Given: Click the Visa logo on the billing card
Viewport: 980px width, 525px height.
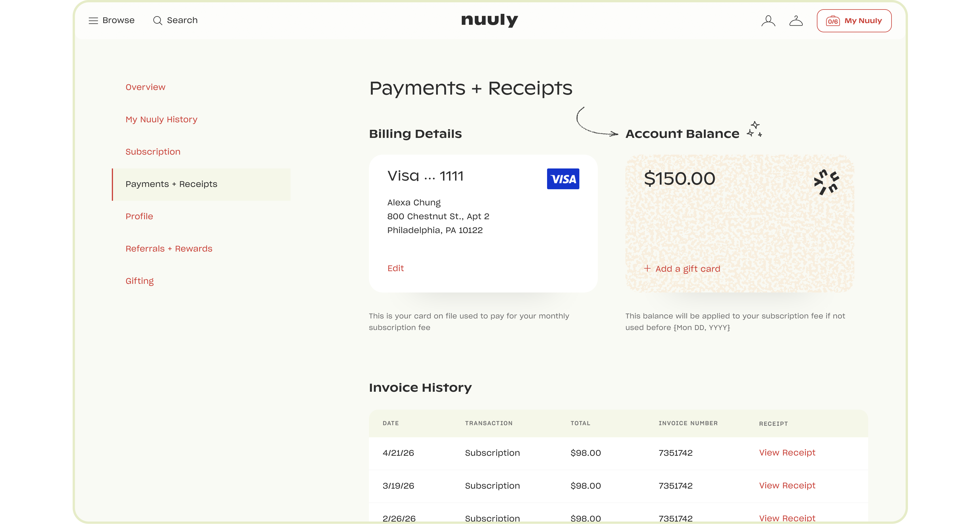Looking at the screenshot, I should [563, 179].
